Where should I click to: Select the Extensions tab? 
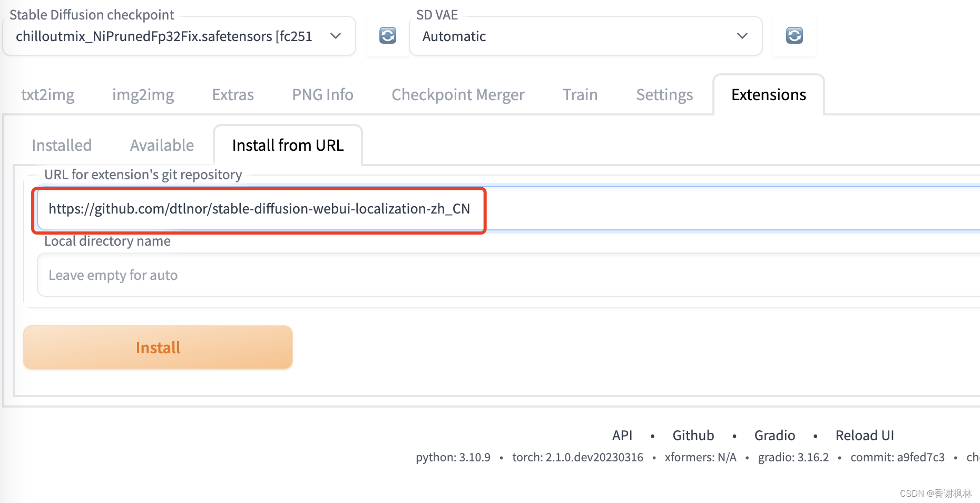click(x=768, y=95)
